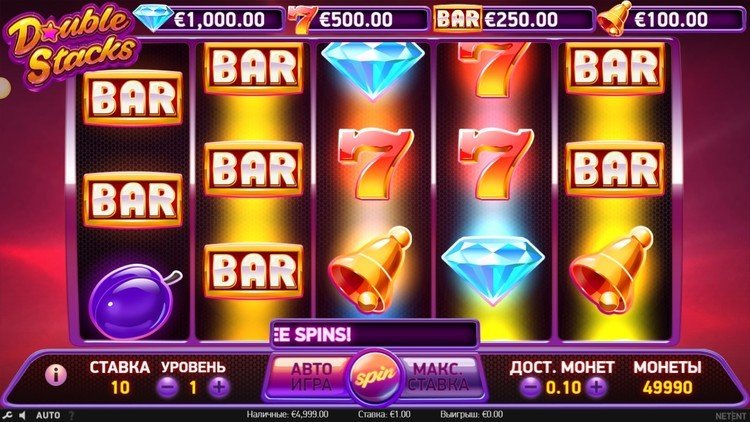
Task: Click the diamond jackpot icon showing €1,000.00
Action: click(x=153, y=18)
